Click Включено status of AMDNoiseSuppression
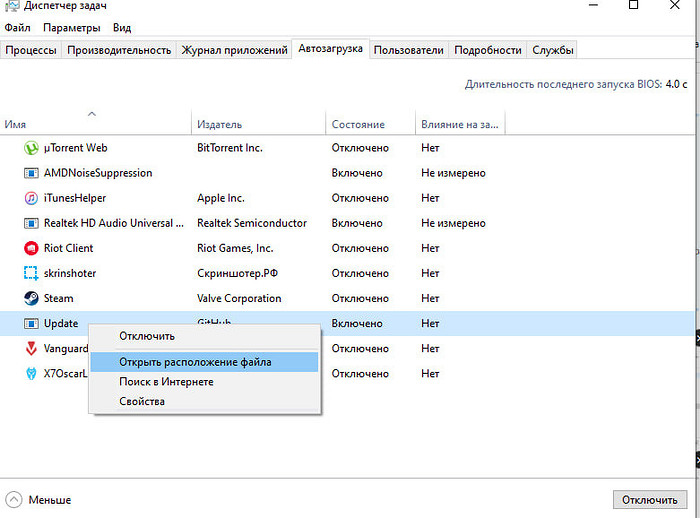The image size is (700, 518). [357, 173]
